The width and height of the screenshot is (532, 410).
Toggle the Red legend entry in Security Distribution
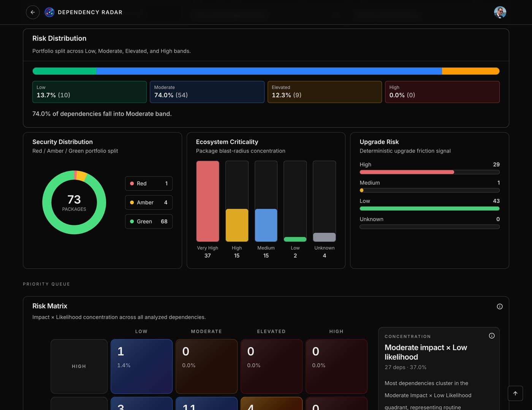click(x=148, y=183)
